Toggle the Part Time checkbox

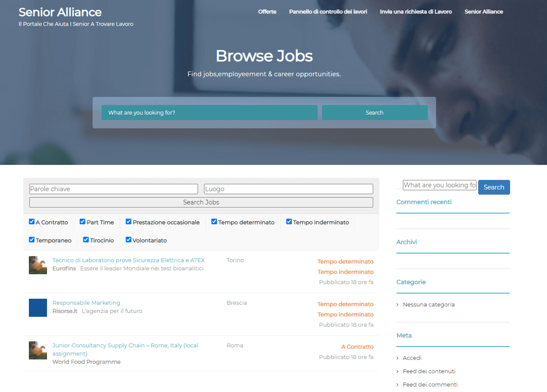click(82, 221)
